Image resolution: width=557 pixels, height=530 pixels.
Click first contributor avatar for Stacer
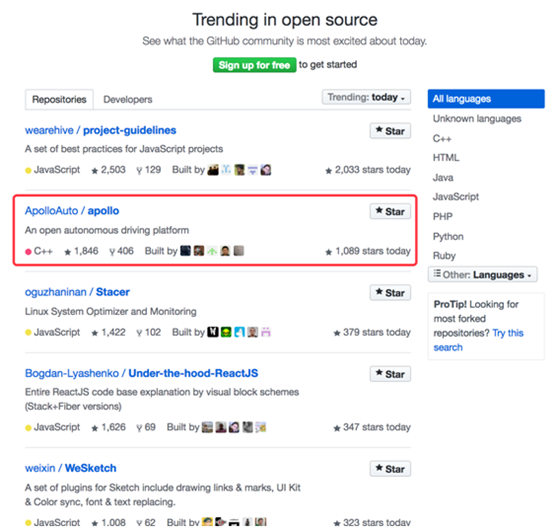tap(212, 332)
